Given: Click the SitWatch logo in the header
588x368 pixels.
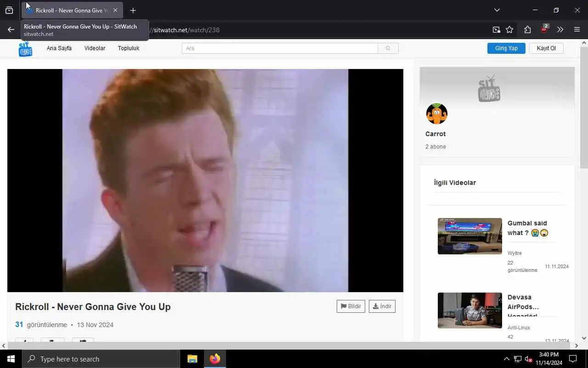Looking at the screenshot, I should click(x=25, y=48).
